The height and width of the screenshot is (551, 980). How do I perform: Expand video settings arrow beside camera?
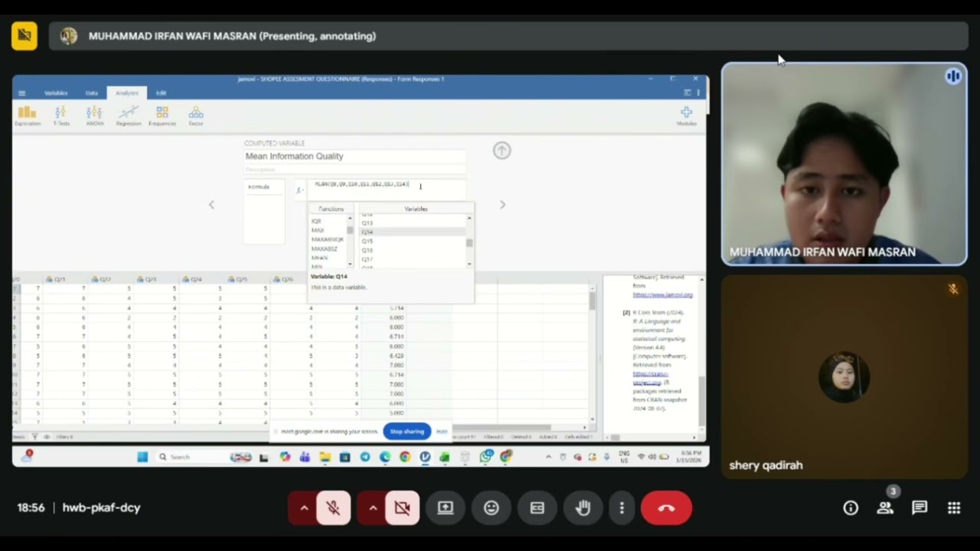[373, 508]
